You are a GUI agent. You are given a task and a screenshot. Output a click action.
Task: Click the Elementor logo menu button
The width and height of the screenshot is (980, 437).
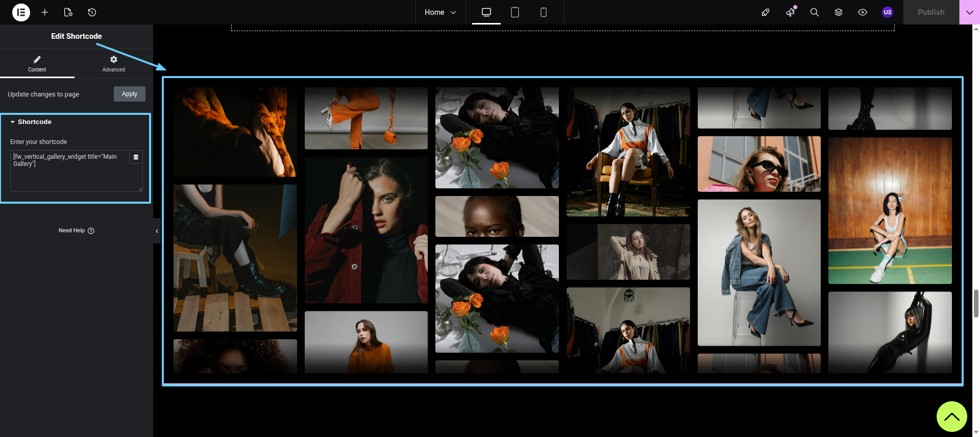[21, 12]
